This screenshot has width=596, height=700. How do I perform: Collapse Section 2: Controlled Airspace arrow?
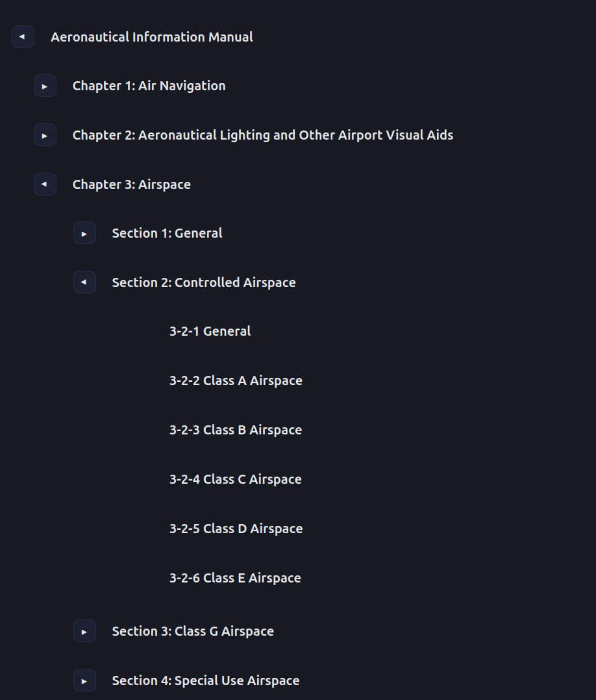[84, 282]
